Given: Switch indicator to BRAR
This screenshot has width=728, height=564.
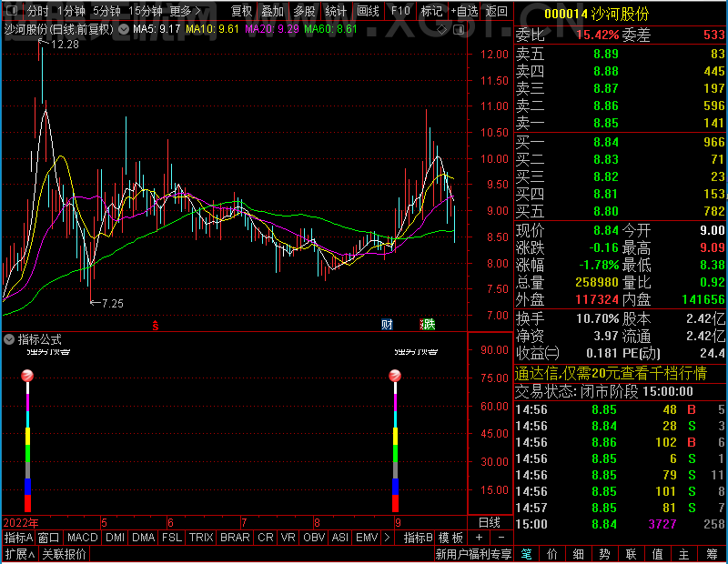Looking at the screenshot, I should [x=235, y=538].
